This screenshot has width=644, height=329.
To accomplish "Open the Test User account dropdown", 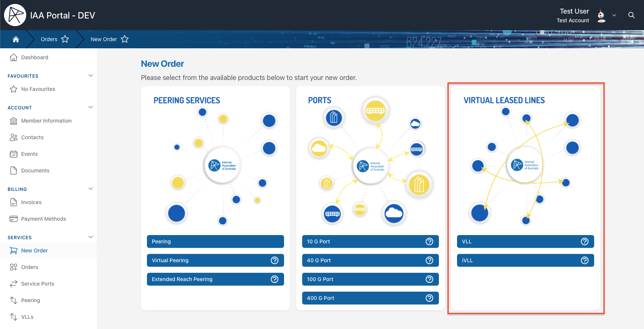I will (614, 15).
